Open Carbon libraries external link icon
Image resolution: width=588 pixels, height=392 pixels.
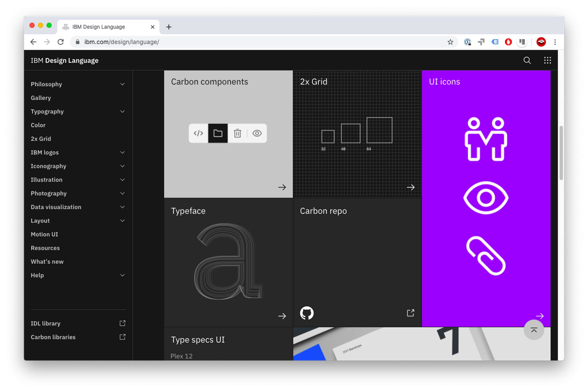tap(122, 337)
